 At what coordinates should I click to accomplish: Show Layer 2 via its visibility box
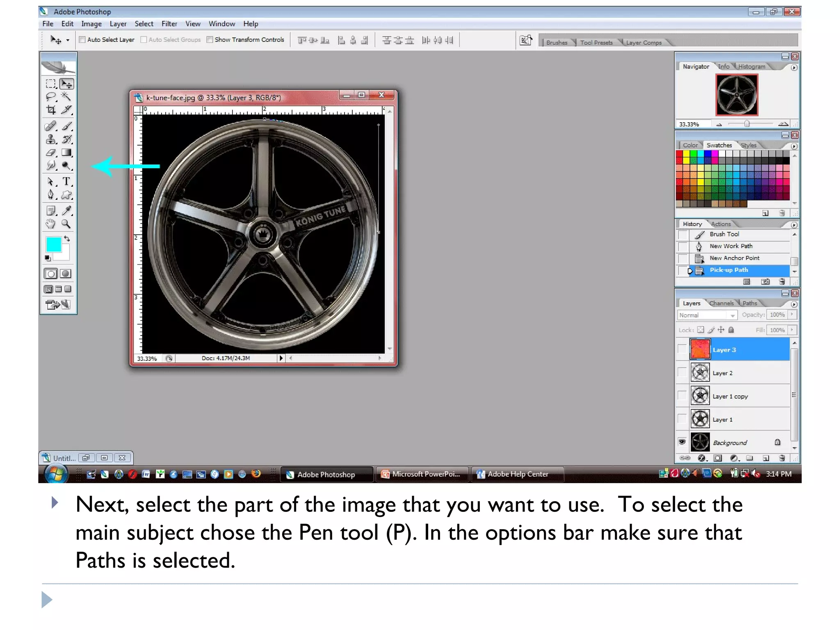[682, 372]
